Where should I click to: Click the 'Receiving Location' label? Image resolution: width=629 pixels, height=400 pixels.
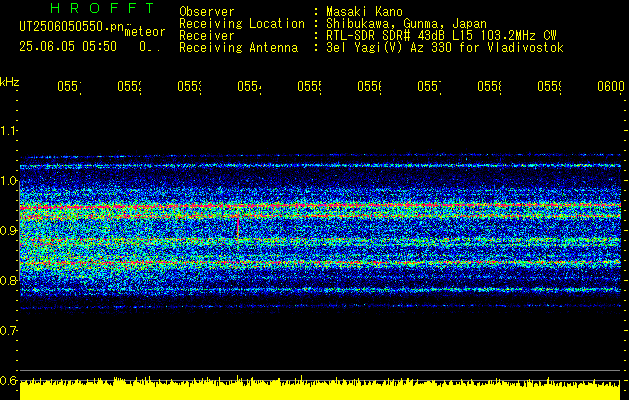coord(242,24)
